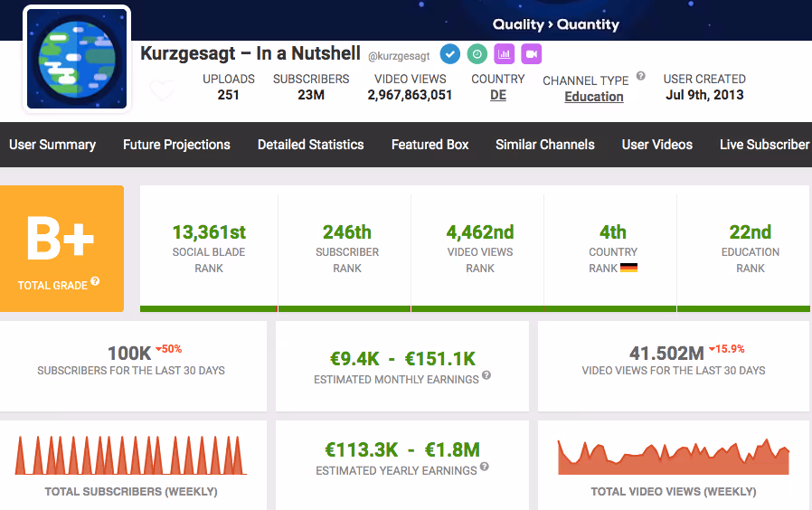This screenshot has width=812, height=510.
Task: Click the weekly total video views chart
Action: (674, 456)
